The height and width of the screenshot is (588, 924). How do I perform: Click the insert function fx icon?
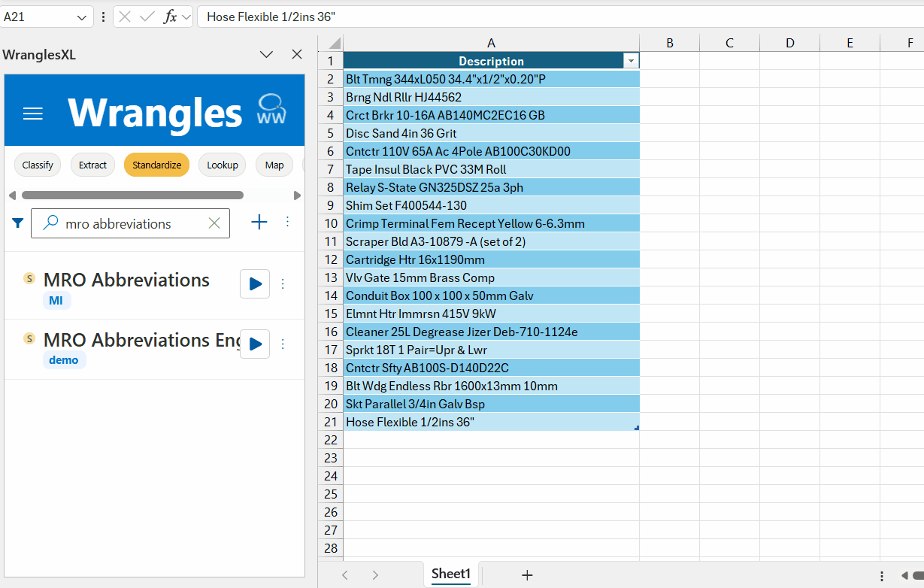click(171, 17)
